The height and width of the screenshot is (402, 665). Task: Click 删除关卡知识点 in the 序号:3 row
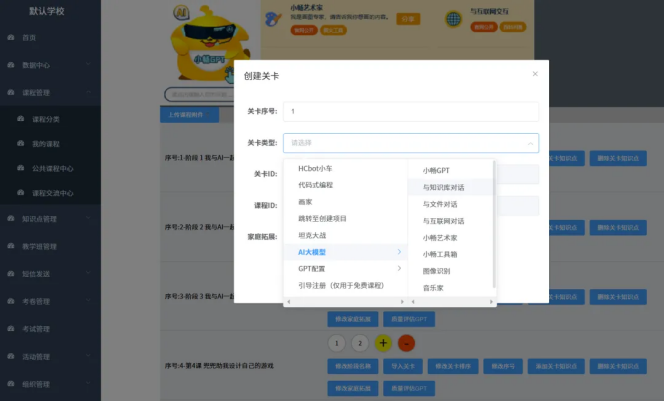coord(618,297)
